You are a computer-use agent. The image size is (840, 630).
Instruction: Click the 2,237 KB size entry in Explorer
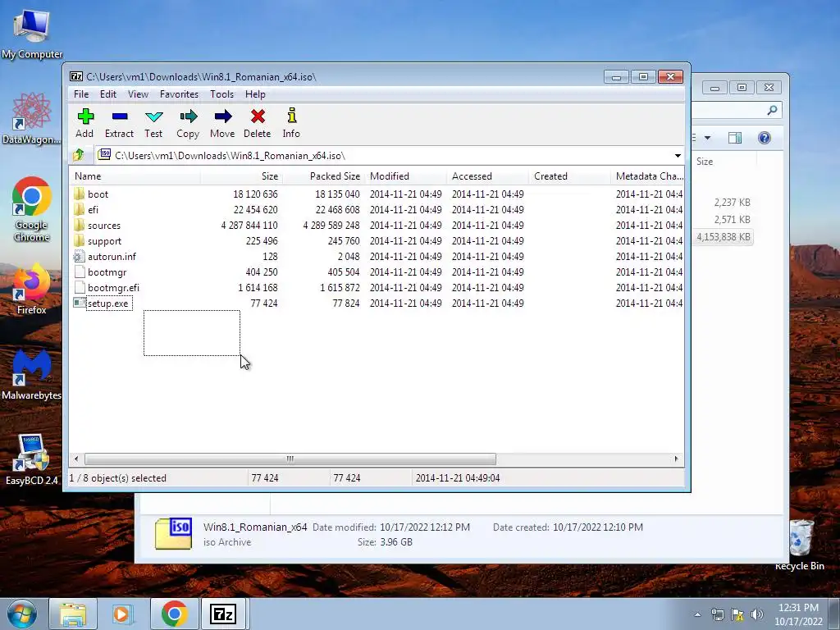tap(732, 203)
